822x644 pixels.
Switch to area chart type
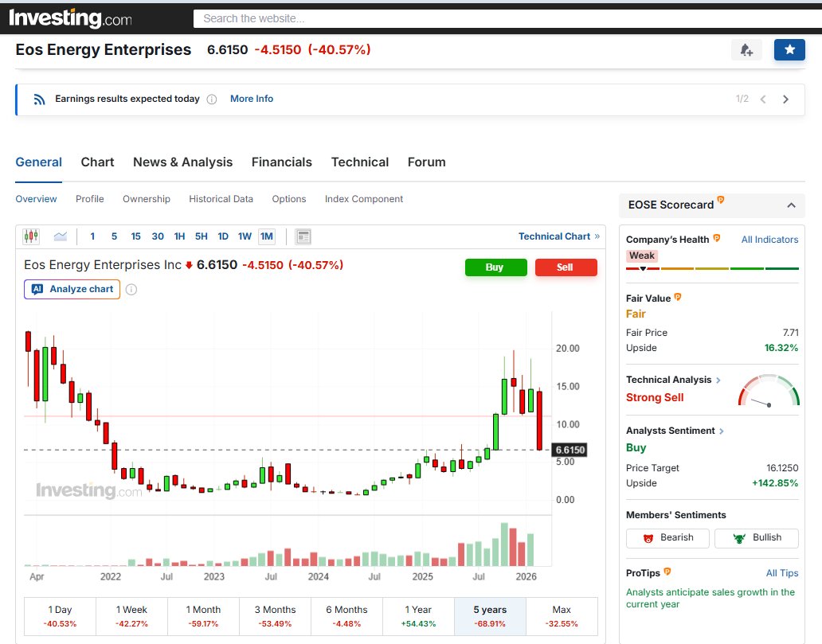[61, 236]
